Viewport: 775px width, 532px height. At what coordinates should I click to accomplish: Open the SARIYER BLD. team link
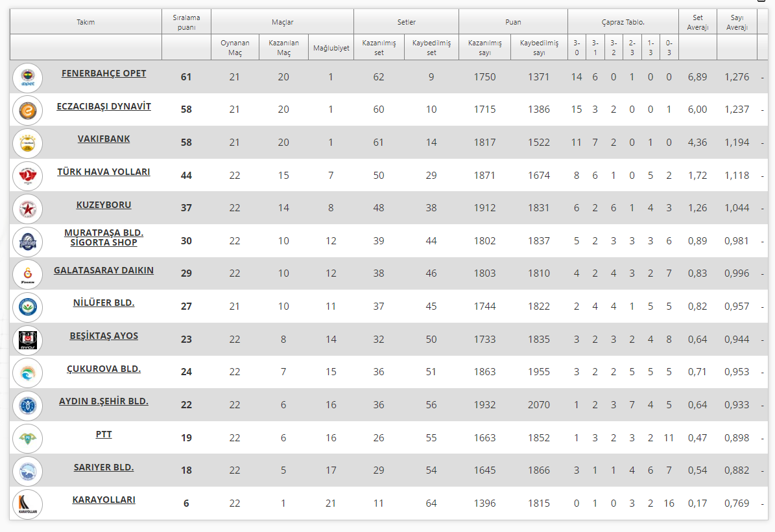[x=104, y=467]
